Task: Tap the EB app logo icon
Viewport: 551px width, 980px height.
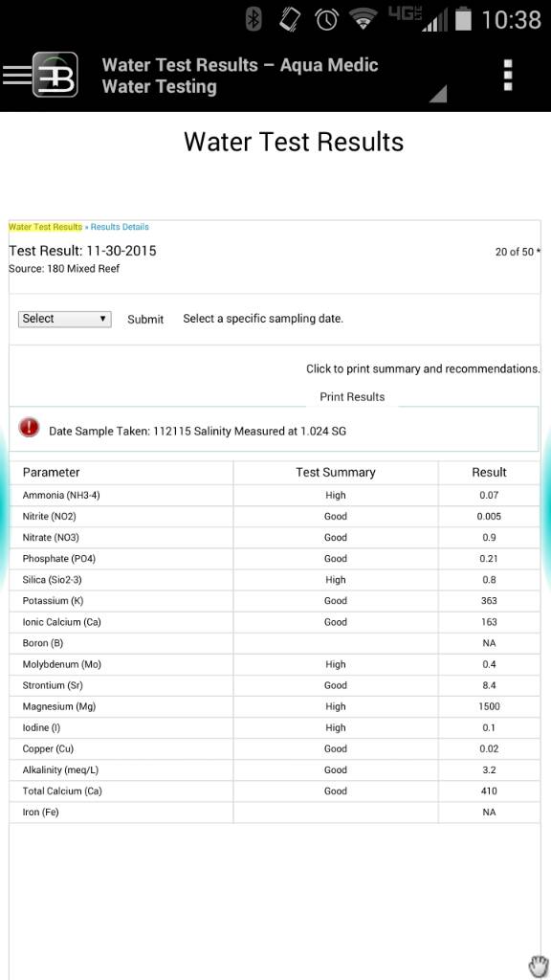Action: pos(55,75)
